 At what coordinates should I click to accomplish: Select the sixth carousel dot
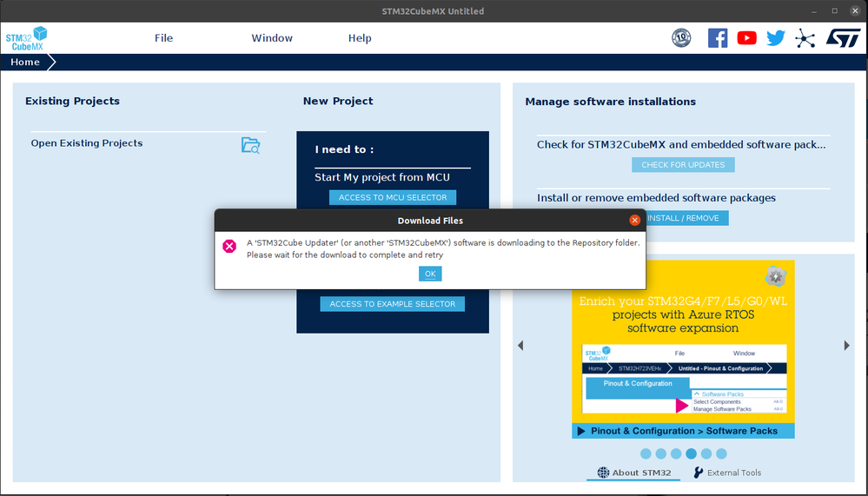point(721,454)
